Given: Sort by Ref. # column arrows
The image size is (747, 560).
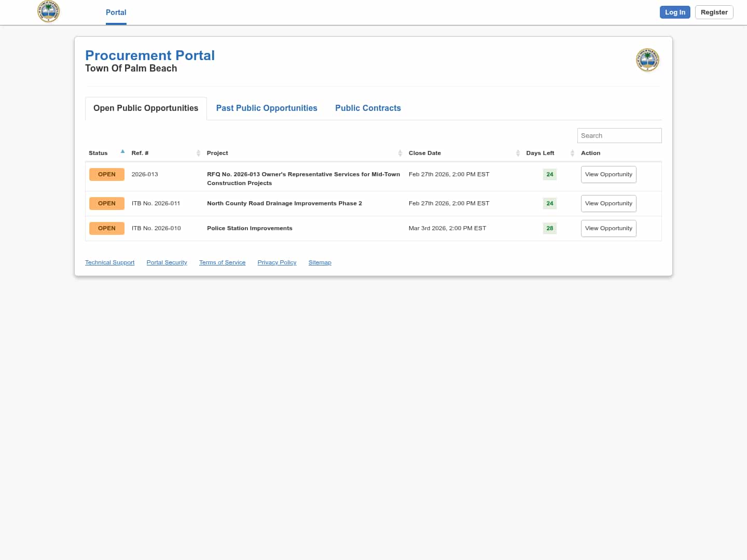Looking at the screenshot, I should click(x=198, y=153).
